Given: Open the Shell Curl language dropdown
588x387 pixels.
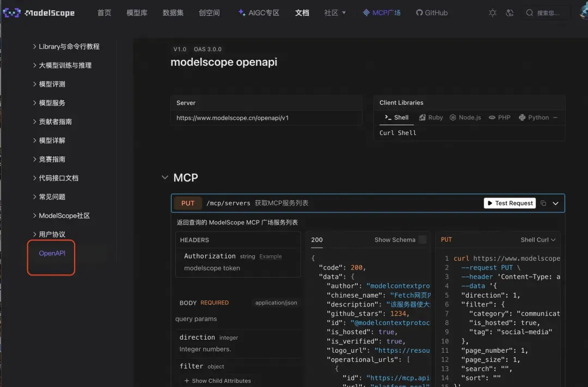Looking at the screenshot, I should pos(538,239).
